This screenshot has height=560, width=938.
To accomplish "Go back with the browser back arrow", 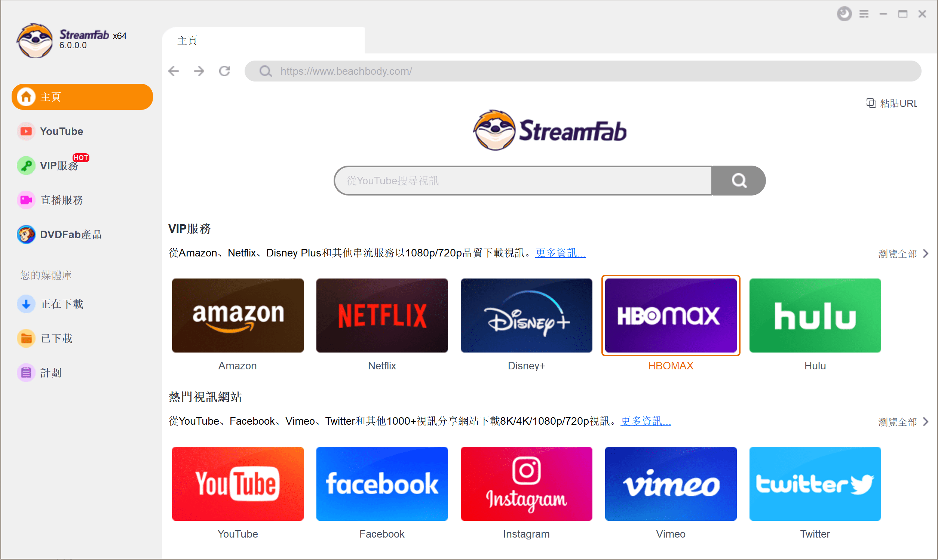I will [174, 71].
